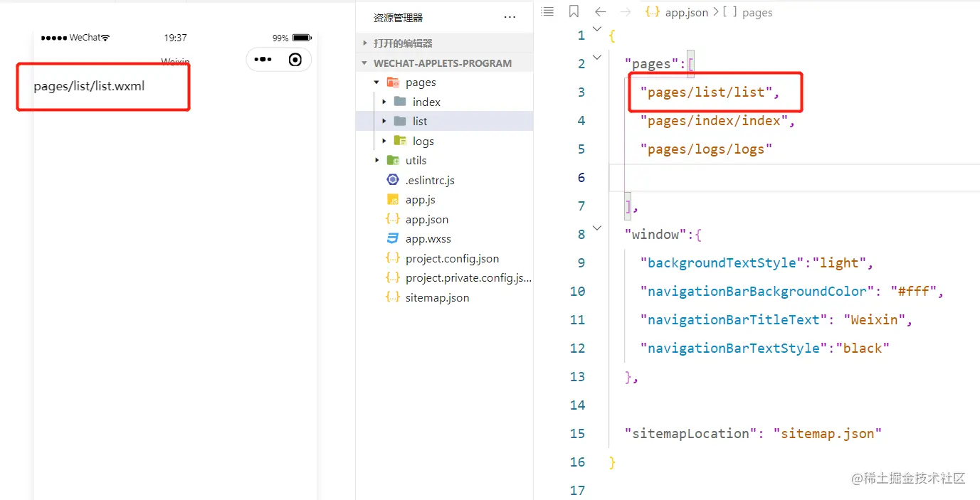980x500 pixels.
Task: Expand the list folder arrow
Action: pos(384,121)
